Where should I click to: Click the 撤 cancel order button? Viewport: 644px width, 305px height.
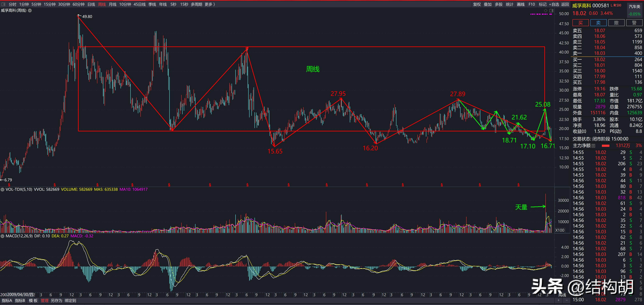point(616,23)
